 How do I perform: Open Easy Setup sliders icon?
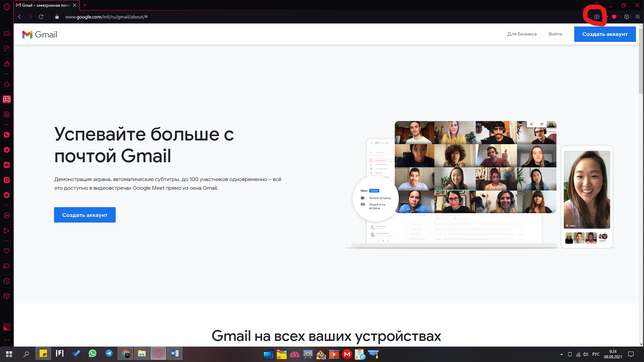pyautogui.click(x=638, y=17)
